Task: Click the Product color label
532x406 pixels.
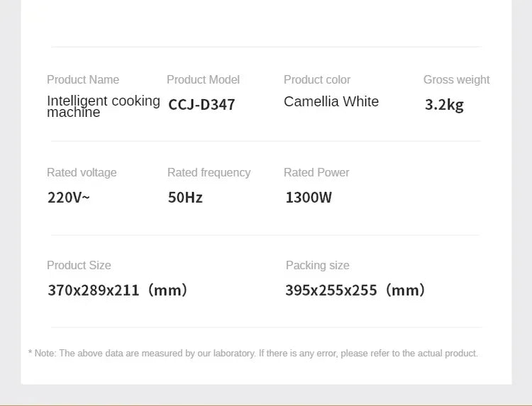Action: (317, 79)
